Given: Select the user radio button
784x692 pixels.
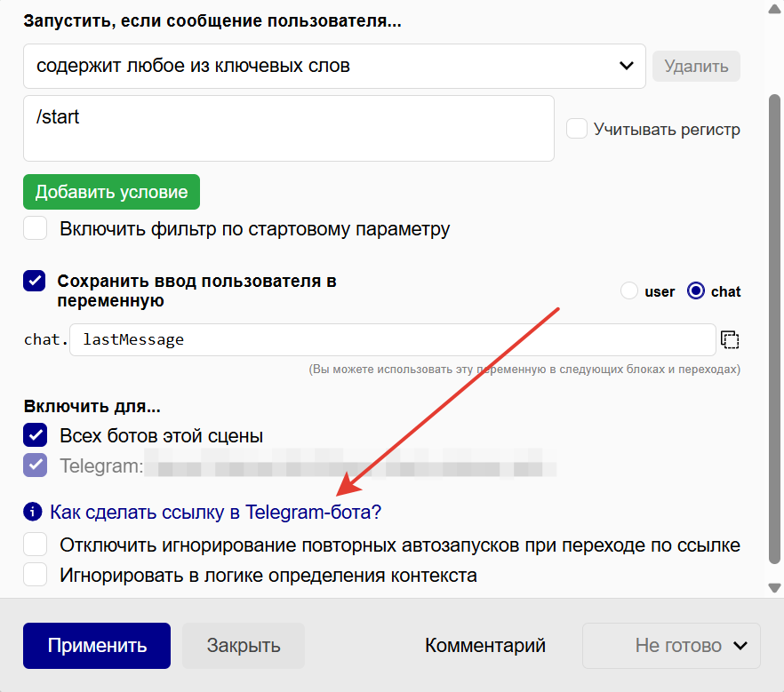Looking at the screenshot, I should (629, 290).
